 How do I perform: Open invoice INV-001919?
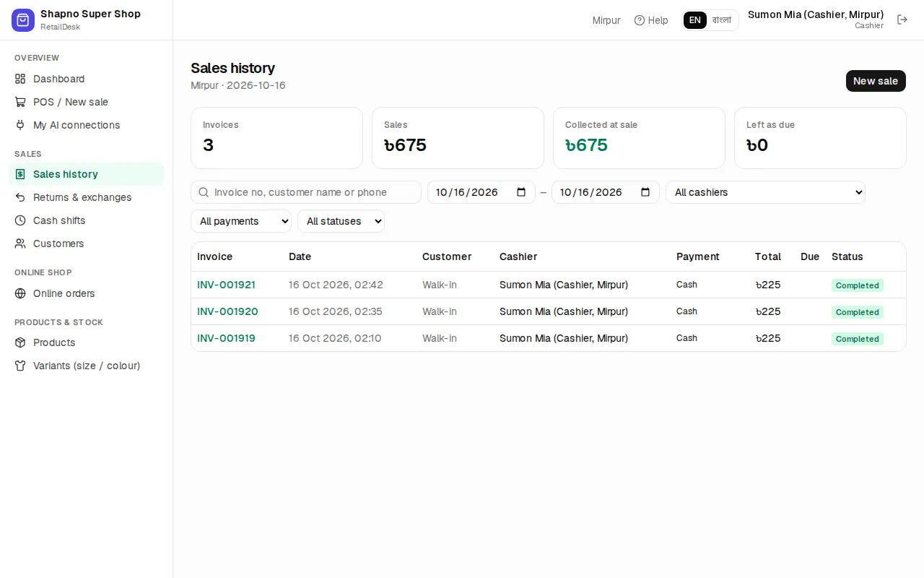226,338
